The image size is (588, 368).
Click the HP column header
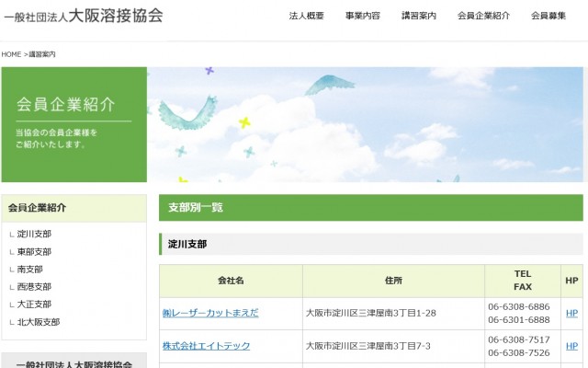[571, 281]
